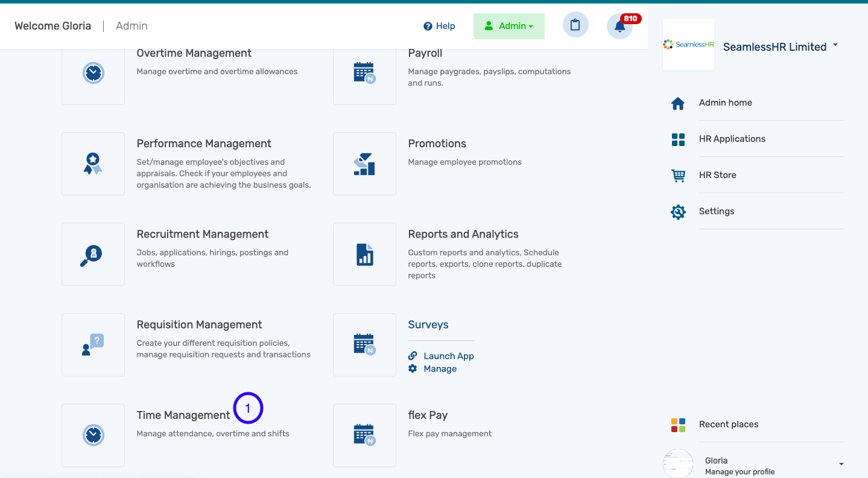
Task: Select Settings from the sidebar menu
Action: tap(717, 211)
